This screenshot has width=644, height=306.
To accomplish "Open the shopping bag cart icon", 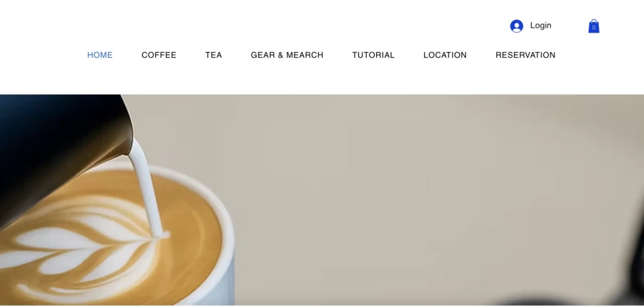I will pyautogui.click(x=594, y=26).
